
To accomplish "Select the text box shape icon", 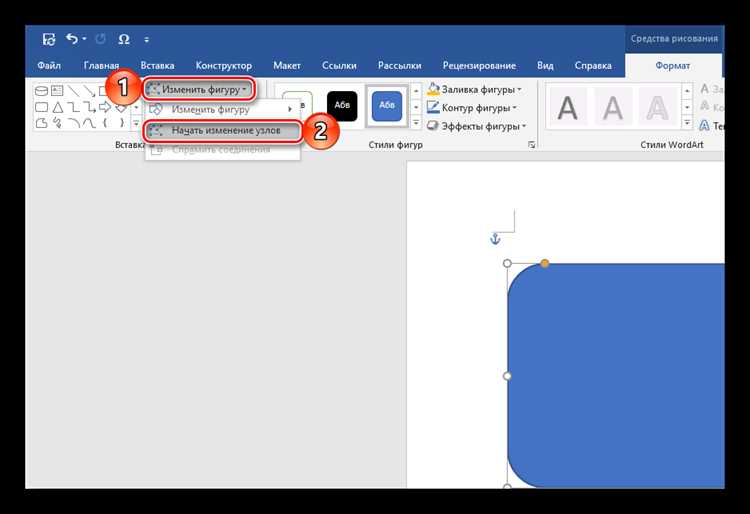I will pyautogui.click(x=57, y=90).
